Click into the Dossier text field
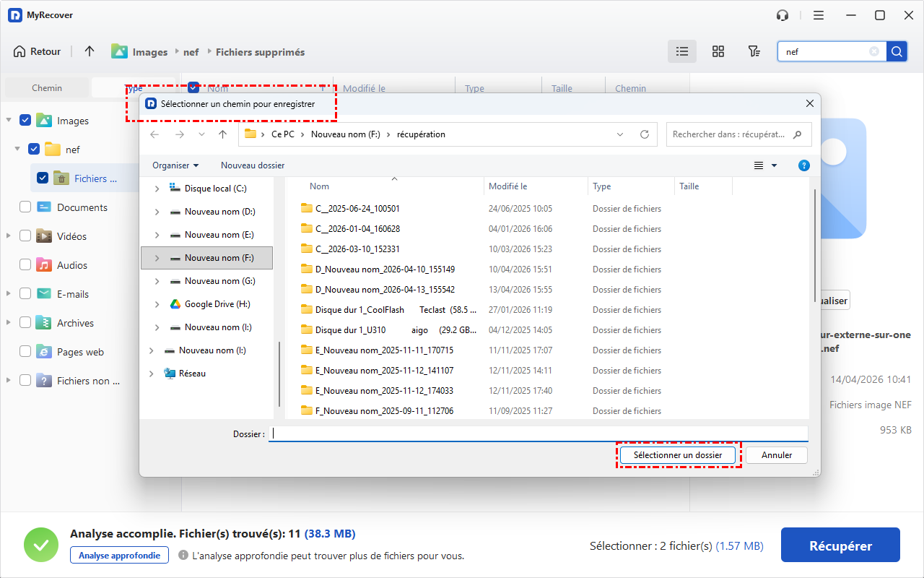The height and width of the screenshot is (578, 924). click(x=538, y=433)
